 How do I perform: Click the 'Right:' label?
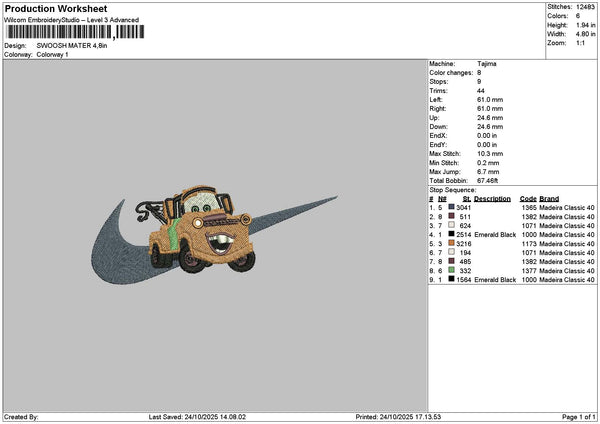[x=438, y=109]
